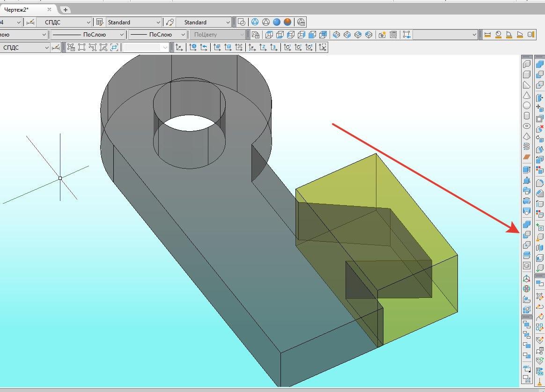The image size is (545, 392).
Task: Select the Cone solid tool
Action: (x=526, y=95)
